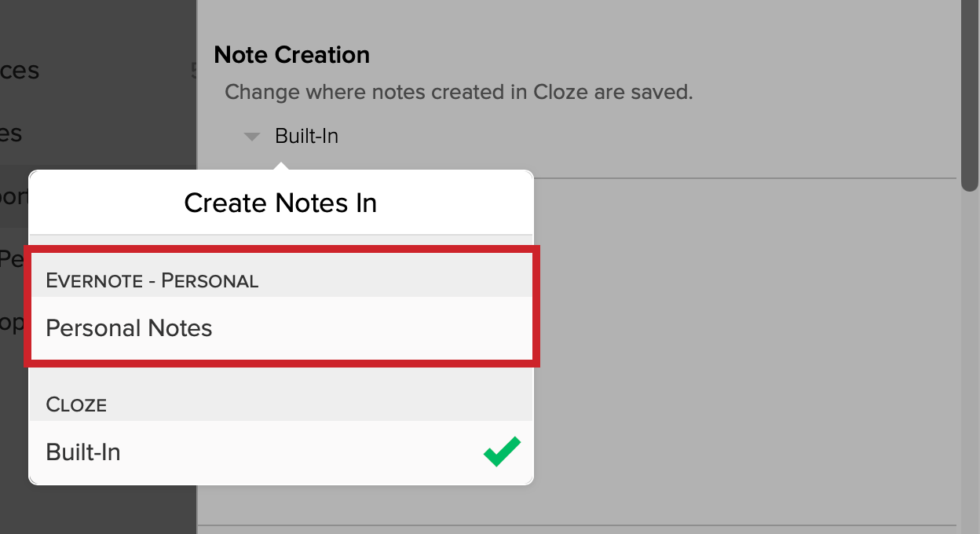This screenshot has height=534, width=980.
Task: Click the vertical scrollbar thumb at right
Action: coord(971,94)
